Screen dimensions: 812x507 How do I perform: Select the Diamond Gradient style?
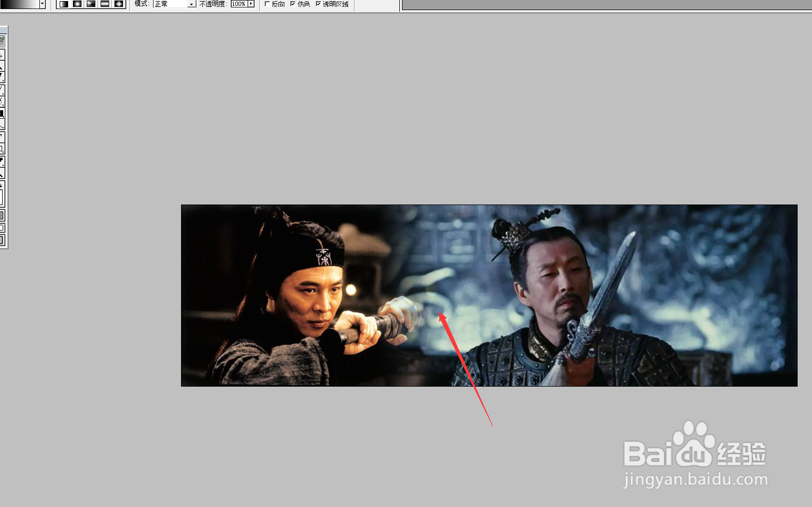coord(119,4)
